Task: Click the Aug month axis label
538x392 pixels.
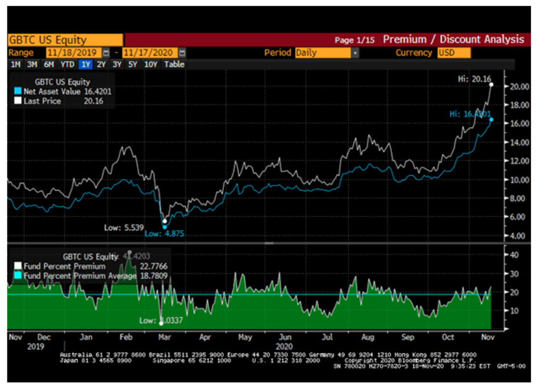Action: click(368, 337)
